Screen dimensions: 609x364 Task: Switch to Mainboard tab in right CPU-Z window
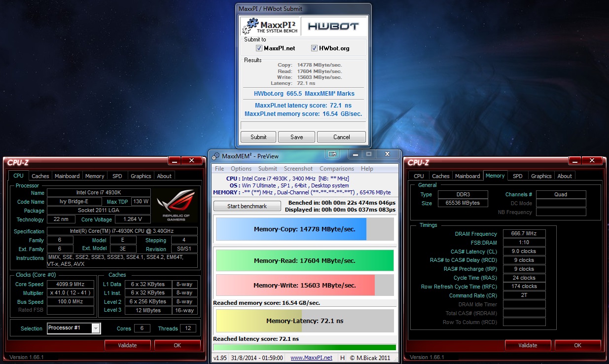click(x=467, y=176)
